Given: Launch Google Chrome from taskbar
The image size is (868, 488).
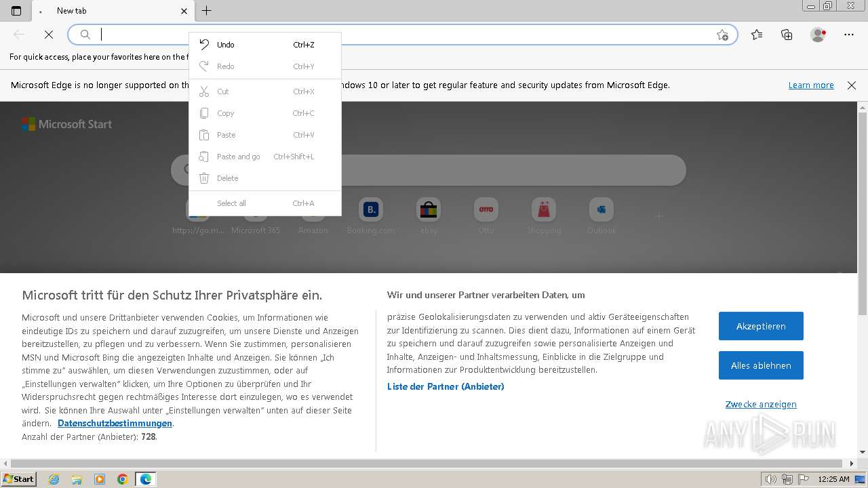Looking at the screenshot, I should click(x=123, y=479).
